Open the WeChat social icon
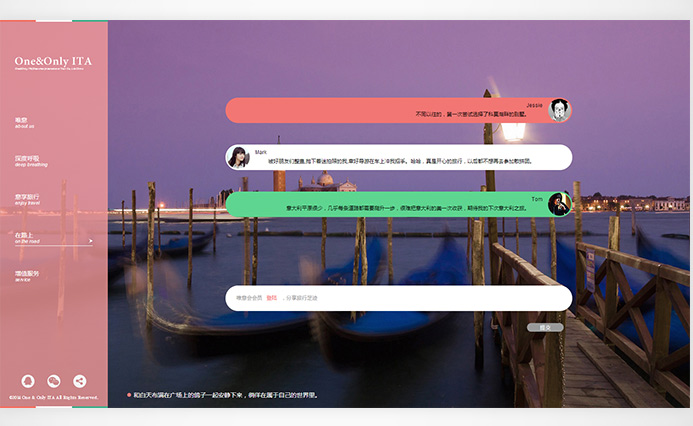 (x=54, y=381)
